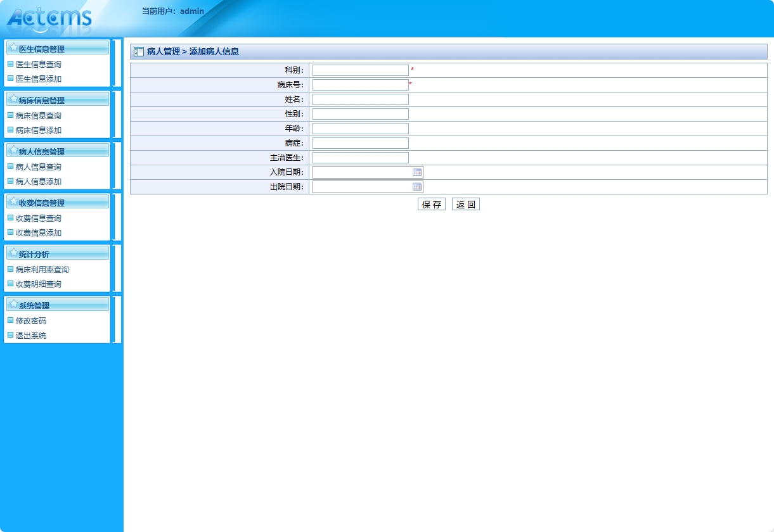The width and height of the screenshot is (774, 532).
Task: Open 修改密码 link
Action: tap(31, 321)
